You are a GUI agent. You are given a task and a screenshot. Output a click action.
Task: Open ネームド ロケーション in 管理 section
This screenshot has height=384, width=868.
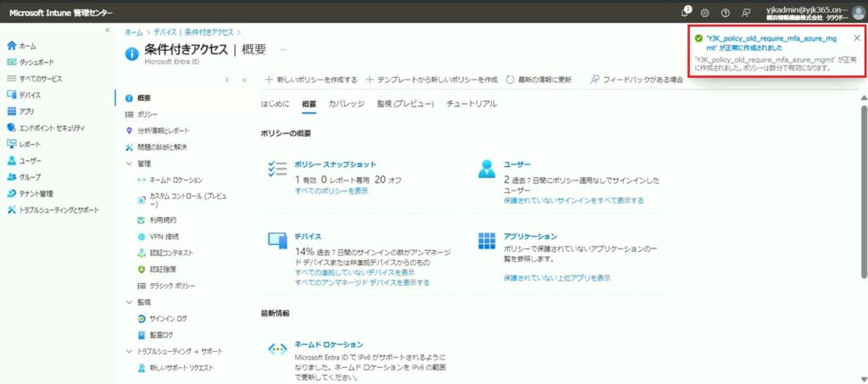coord(170,181)
